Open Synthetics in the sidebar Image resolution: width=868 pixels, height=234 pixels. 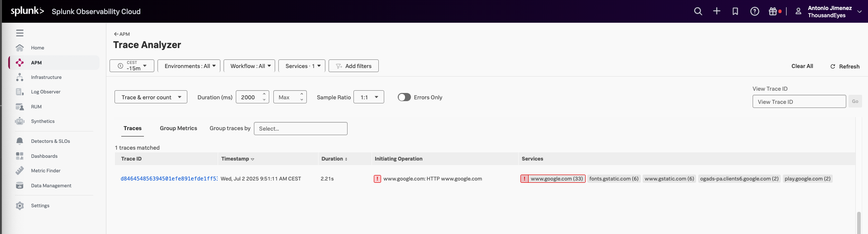(x=43, y=121)
